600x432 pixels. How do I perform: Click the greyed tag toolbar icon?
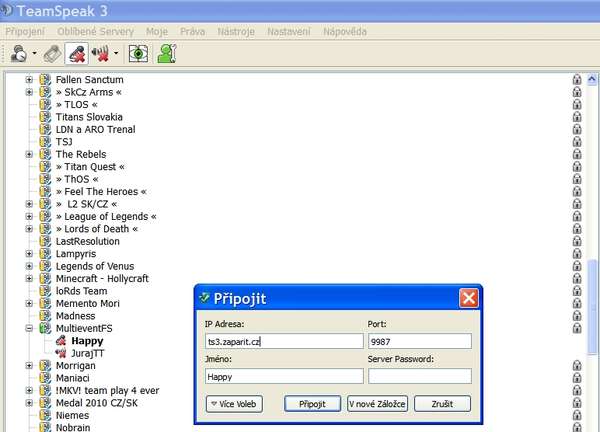[x=53, y=54]
